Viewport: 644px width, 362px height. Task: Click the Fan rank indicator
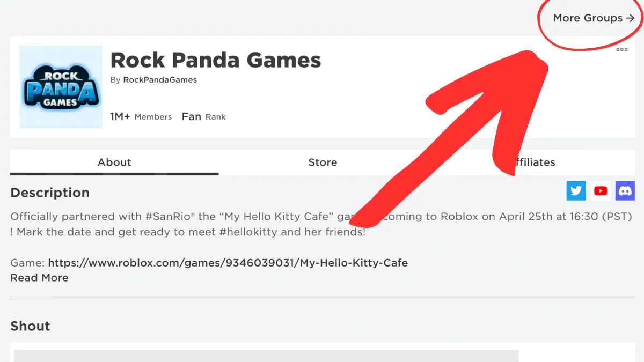[204, 116]
